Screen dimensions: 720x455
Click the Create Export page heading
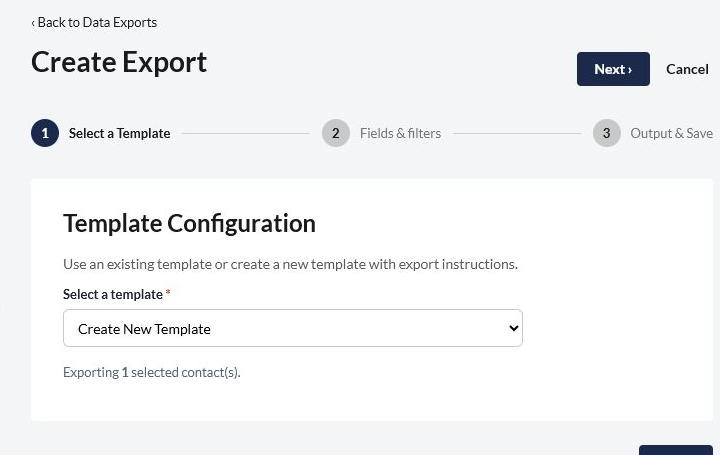coord(119,62)
